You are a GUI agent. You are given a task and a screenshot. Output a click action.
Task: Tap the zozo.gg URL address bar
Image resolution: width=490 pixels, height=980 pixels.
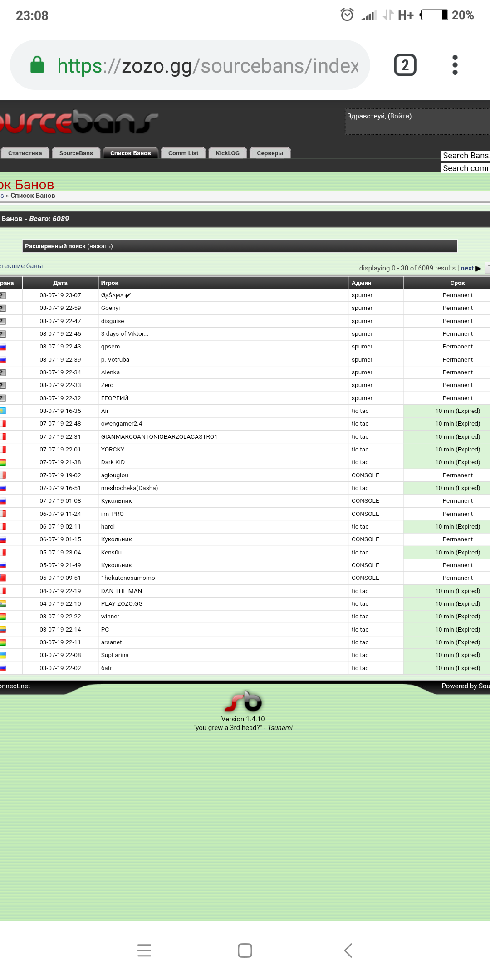[207, 66]
